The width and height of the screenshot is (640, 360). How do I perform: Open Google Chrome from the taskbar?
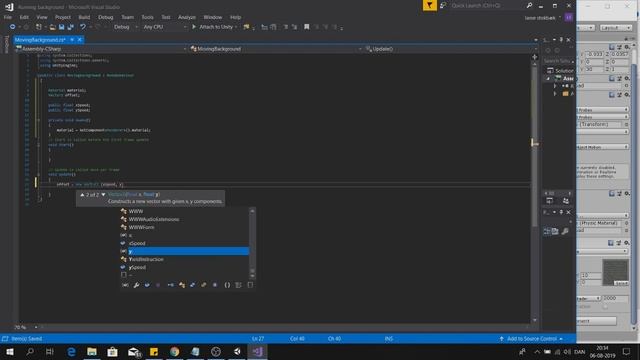tap(174, 351)
